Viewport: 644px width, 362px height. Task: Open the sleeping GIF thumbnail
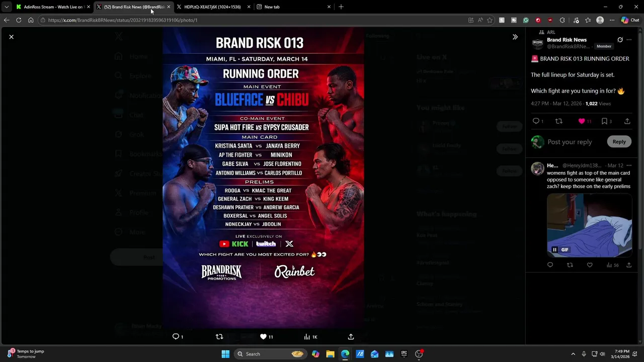(589, 225)
